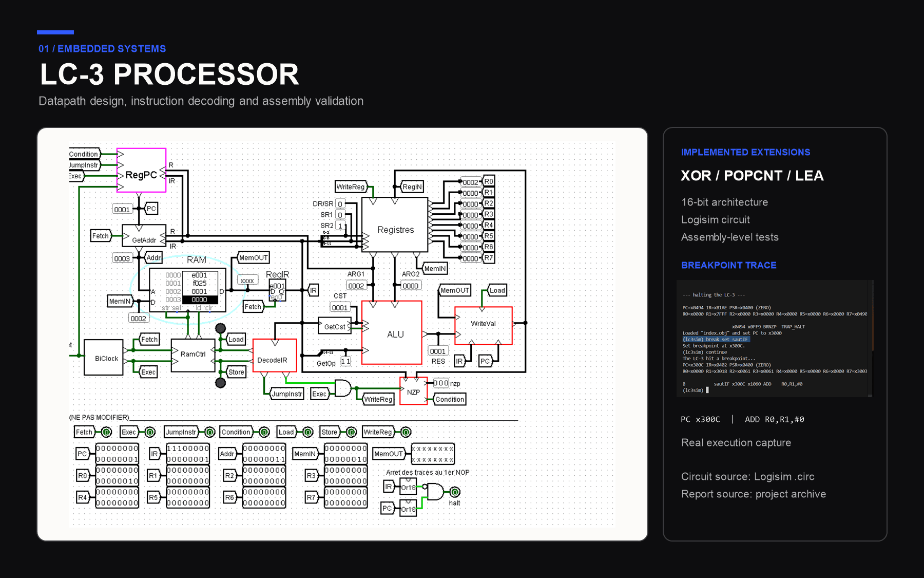Screen dimensions: 924x578
Task: Toggle the SR2 input pin
Action: pyautogui.click(x=340, y=226)
